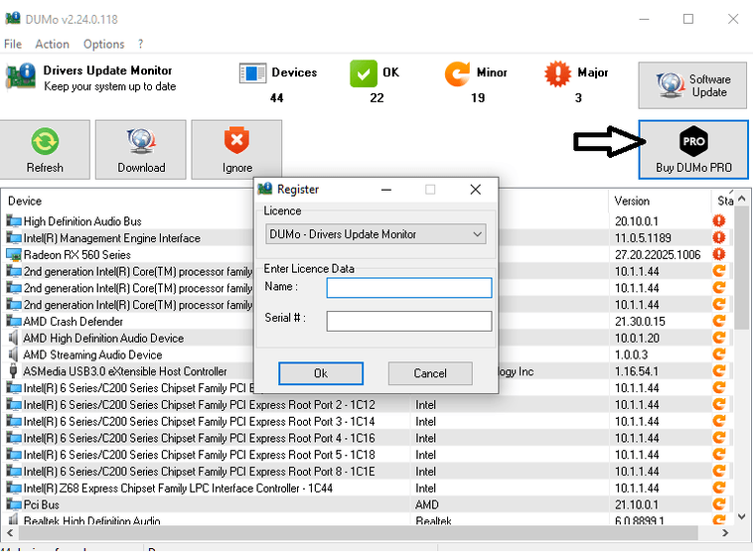The image size is (753, 560).
Task: Click the red Major updates icon
Action: (x=558, y=73)
